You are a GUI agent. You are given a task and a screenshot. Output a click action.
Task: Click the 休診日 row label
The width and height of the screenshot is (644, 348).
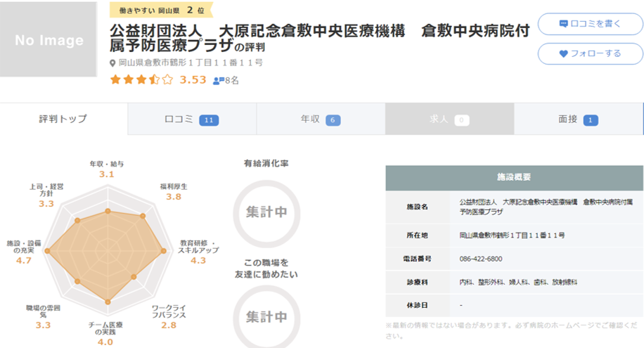[x=418, y=305]
